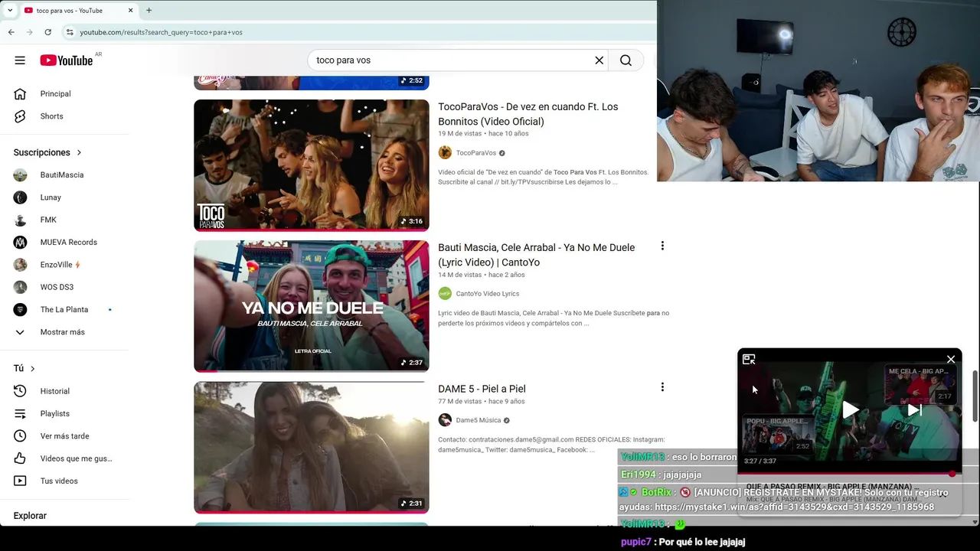Go to Dame5 Música channel

click(478, 420)
